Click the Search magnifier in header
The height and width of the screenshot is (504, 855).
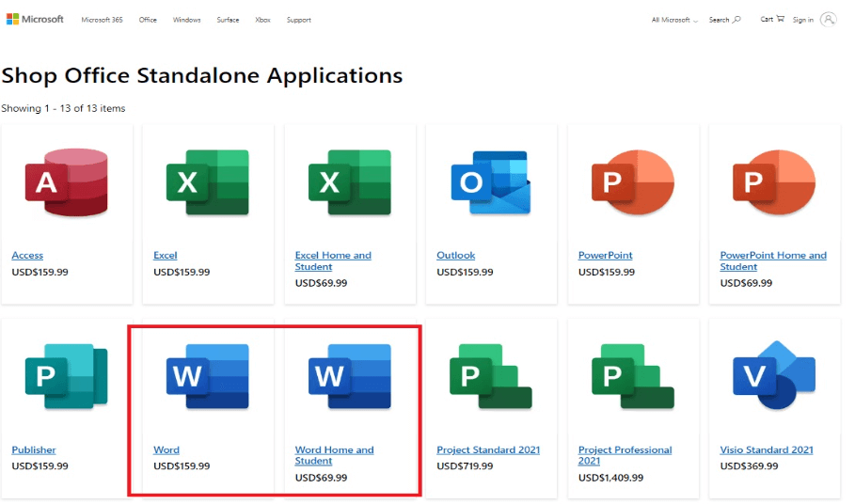coord(736,19)
